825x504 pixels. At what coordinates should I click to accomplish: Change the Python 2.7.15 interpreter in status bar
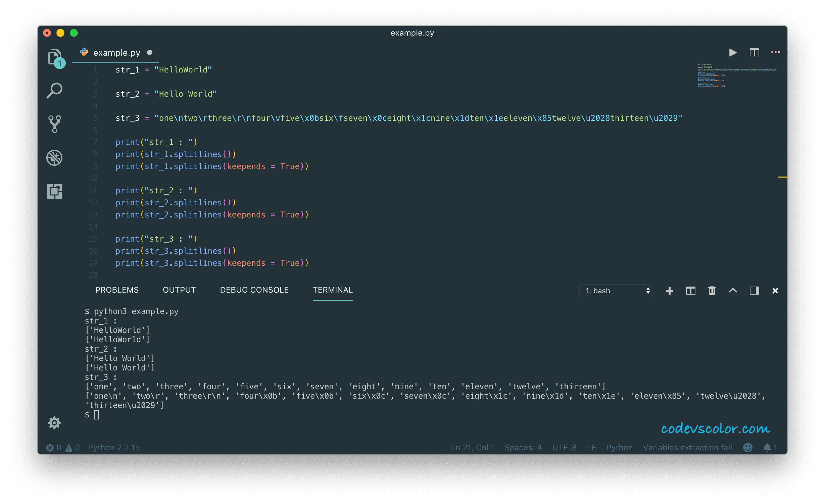pyautogui.click(x=113, y=447)
